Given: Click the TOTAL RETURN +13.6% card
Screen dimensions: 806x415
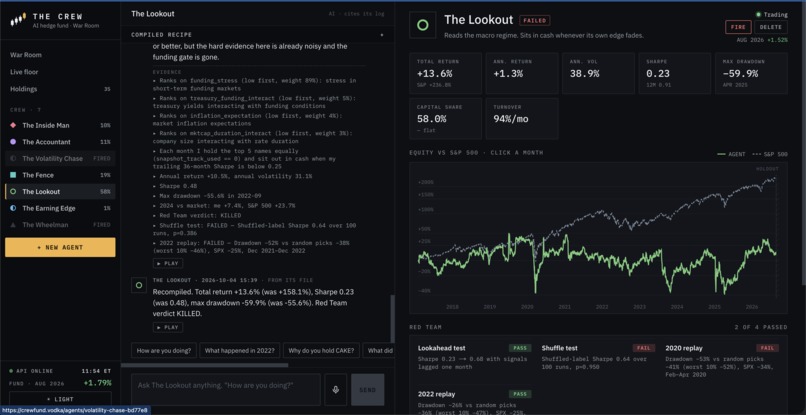Looking at the screenshot, I should click(x=446, y=74).
